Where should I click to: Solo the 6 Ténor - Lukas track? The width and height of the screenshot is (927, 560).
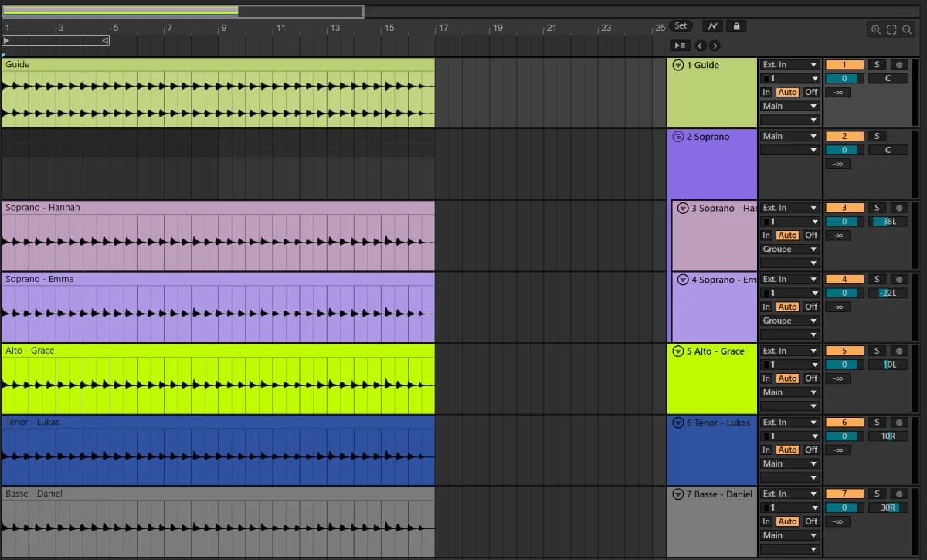tap(877, 423)
